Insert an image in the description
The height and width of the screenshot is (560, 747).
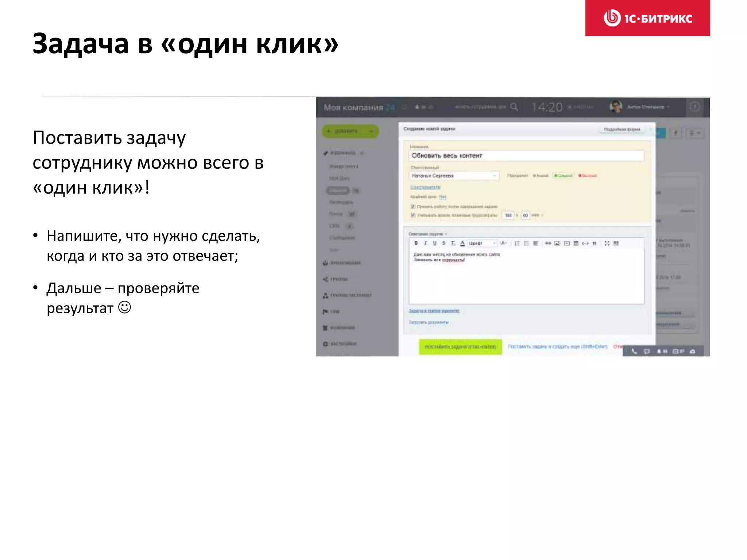click(557, 243)
